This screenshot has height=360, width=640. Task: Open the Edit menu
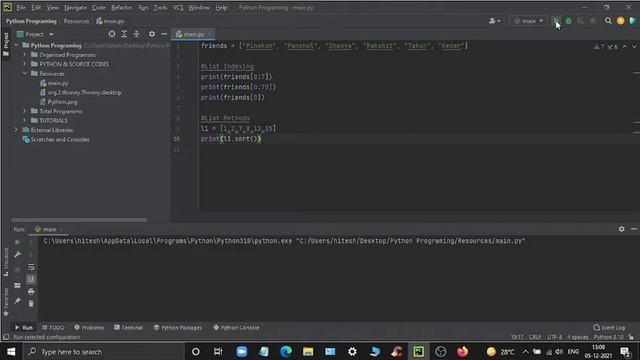36,7
